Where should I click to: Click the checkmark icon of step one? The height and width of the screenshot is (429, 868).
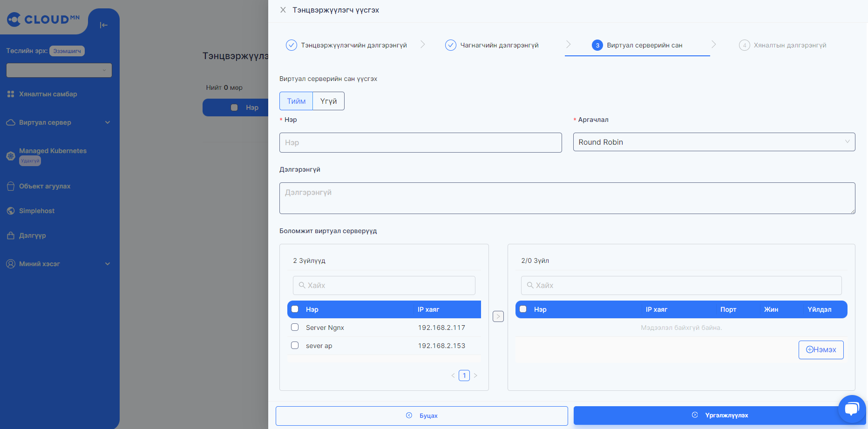pyautogui.click(x=292, y=45)
